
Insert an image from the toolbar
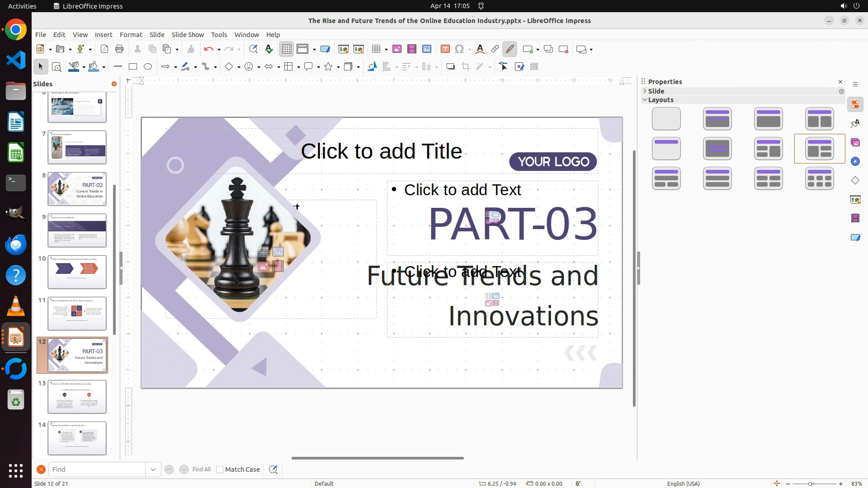[x=396, y=49]
